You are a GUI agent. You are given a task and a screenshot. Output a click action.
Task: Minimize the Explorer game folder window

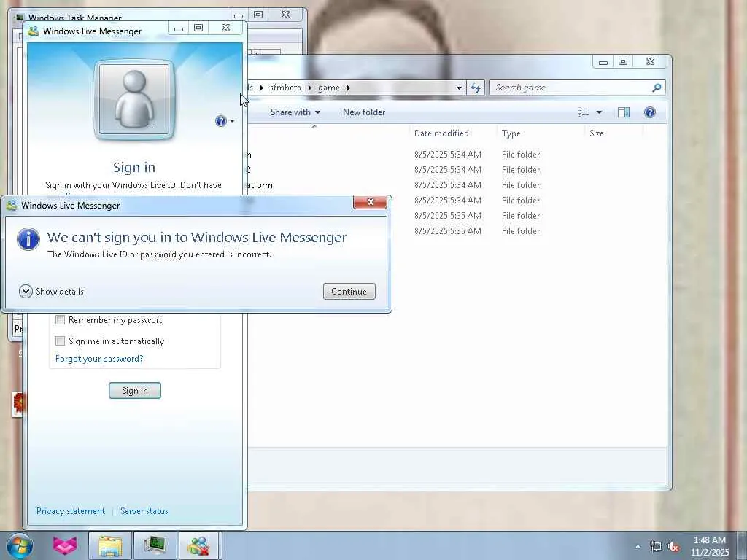pos(603,62)
